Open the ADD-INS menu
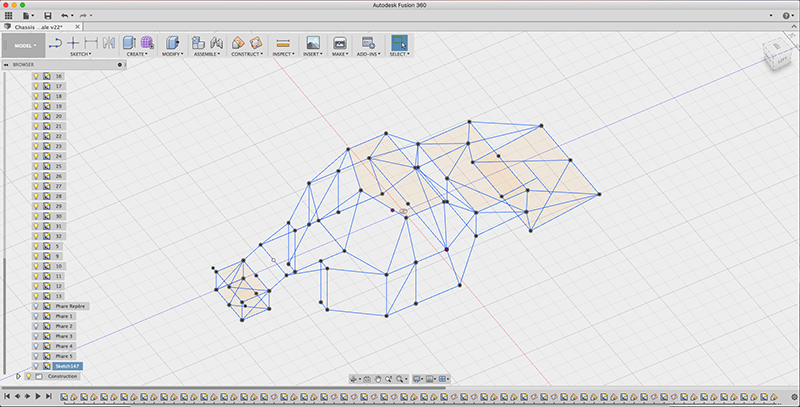This screenshot has width=800, height=407. click(x=369, y=54)
